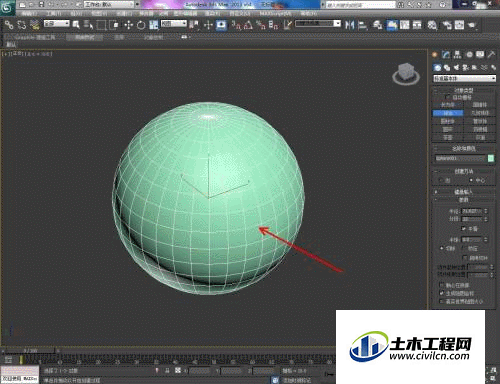
Task: Click the Mirror tool in the toolbar
Action: (349, 25)
